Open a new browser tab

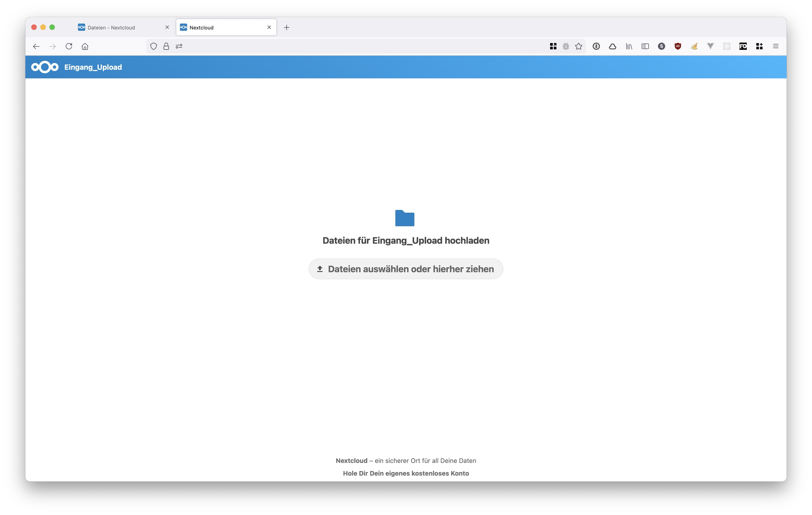tap(287, 27)
